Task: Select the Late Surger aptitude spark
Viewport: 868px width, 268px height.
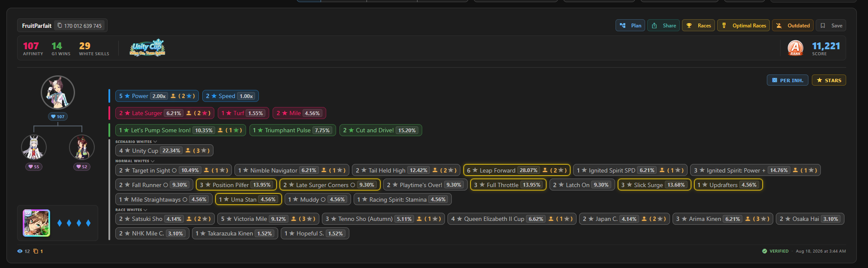Action: [x=165, y=113]
